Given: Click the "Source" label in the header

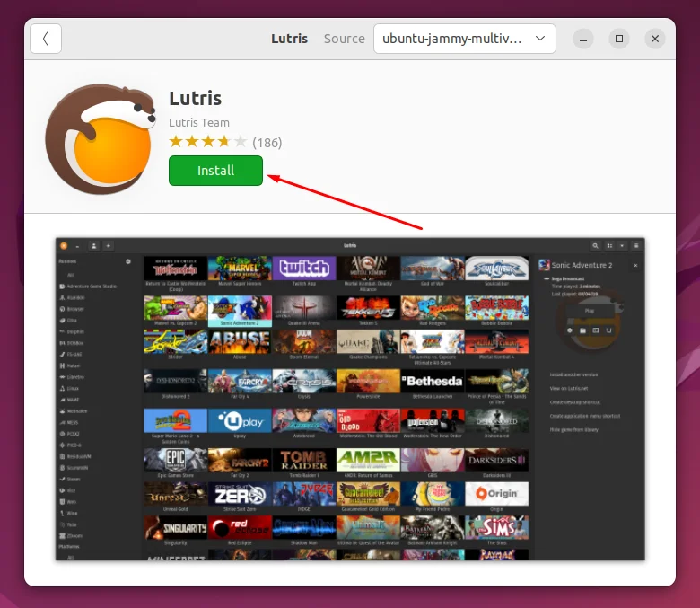Looking at the screenshot, I should point(345,39).
